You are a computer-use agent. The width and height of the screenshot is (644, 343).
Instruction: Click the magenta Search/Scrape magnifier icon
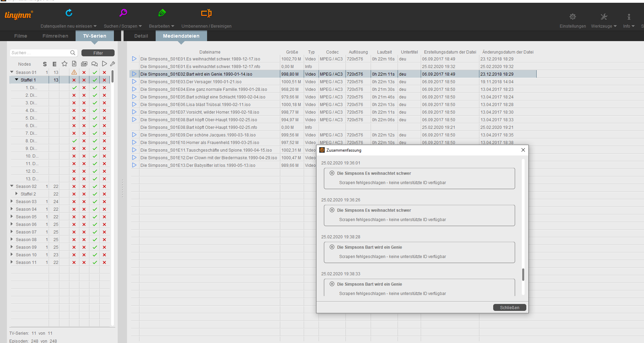(123, 13)
